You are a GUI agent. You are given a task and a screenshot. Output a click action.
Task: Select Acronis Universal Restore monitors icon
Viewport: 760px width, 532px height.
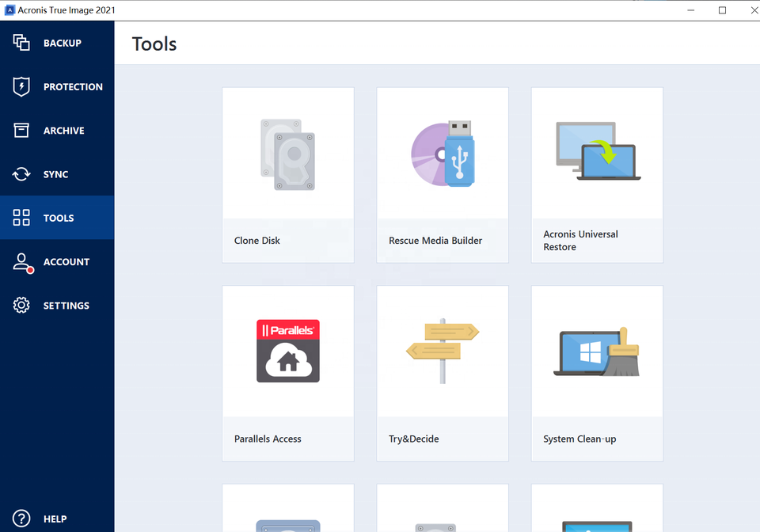pyautogui.click(x=598, y=151)
